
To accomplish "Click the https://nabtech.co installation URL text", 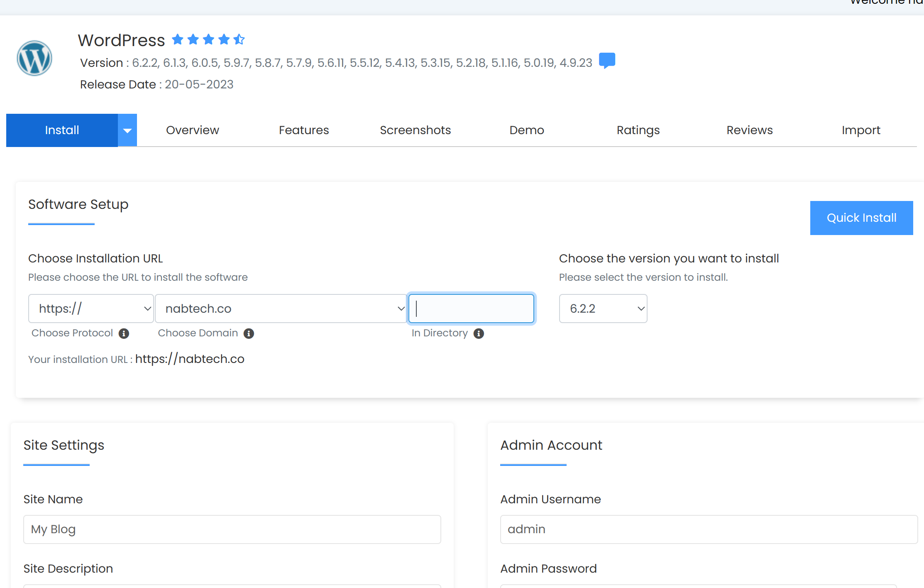I will (x=190, y=359).
